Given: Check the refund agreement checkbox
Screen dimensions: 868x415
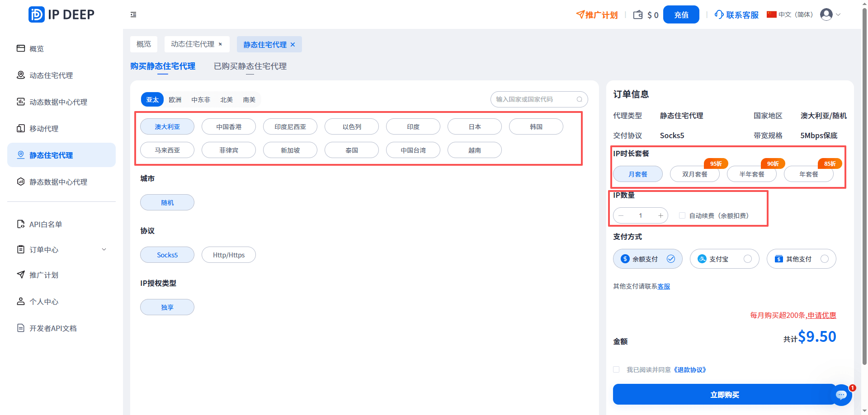Looking at the screenshot, I should pyautogui.click(x=616, y=370).
